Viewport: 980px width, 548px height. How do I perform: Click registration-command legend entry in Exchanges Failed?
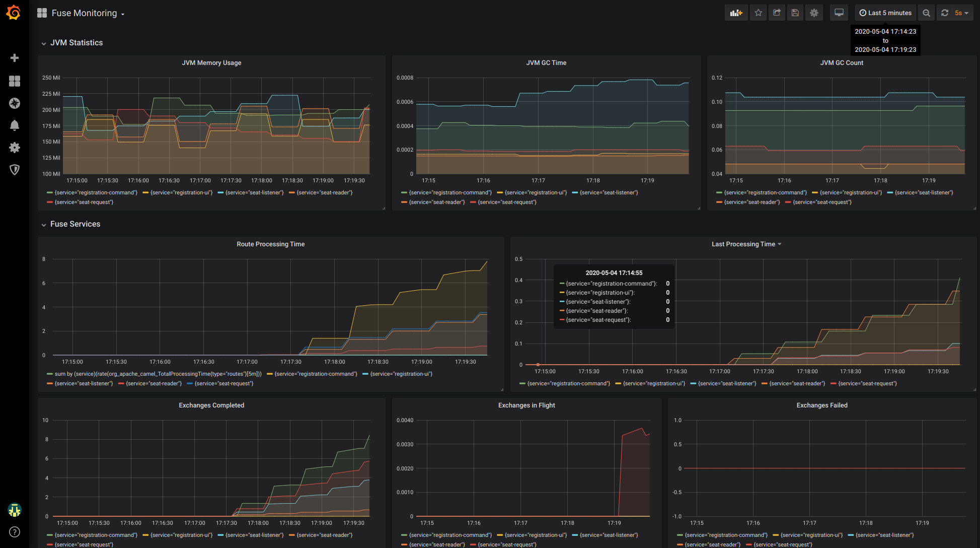(x=726, y=535)
